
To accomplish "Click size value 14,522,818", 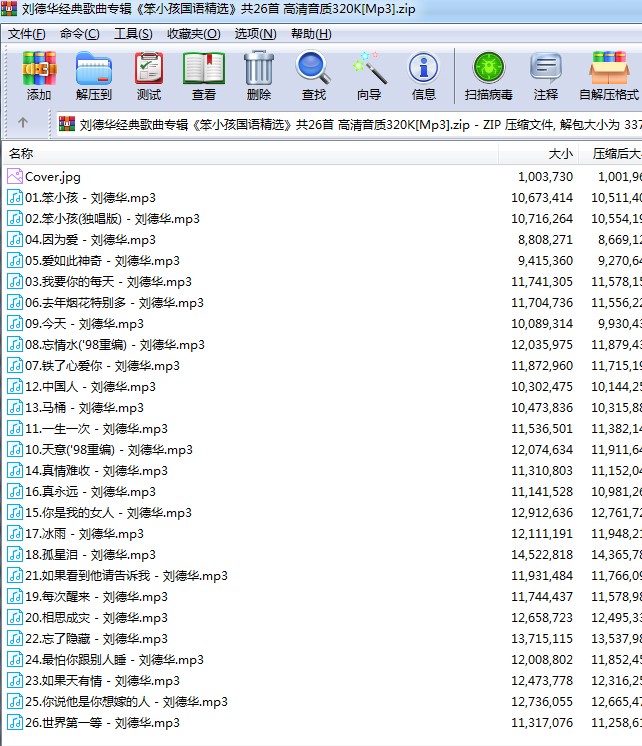I will pos(542,554).
